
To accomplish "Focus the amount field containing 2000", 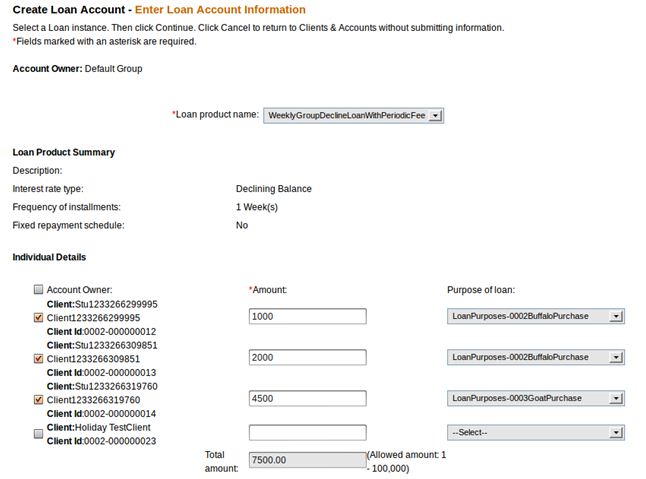I will click(307, 357).
